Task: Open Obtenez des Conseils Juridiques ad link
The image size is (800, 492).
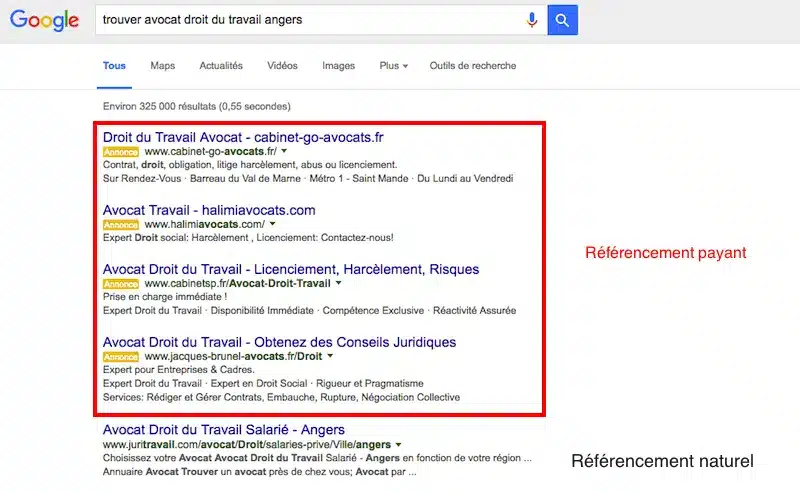Action: tap(279, 342)
